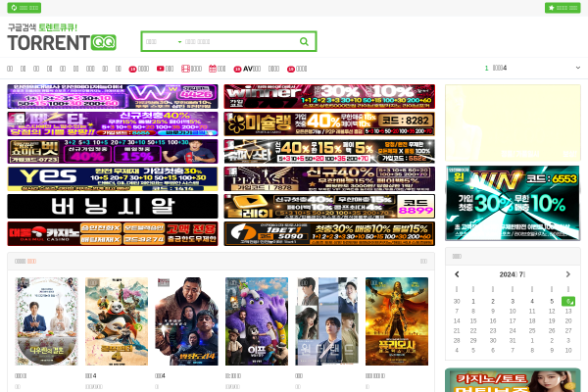Click the magnifier search icon
The height and width of the screenshot is (392, 588).
304,41
